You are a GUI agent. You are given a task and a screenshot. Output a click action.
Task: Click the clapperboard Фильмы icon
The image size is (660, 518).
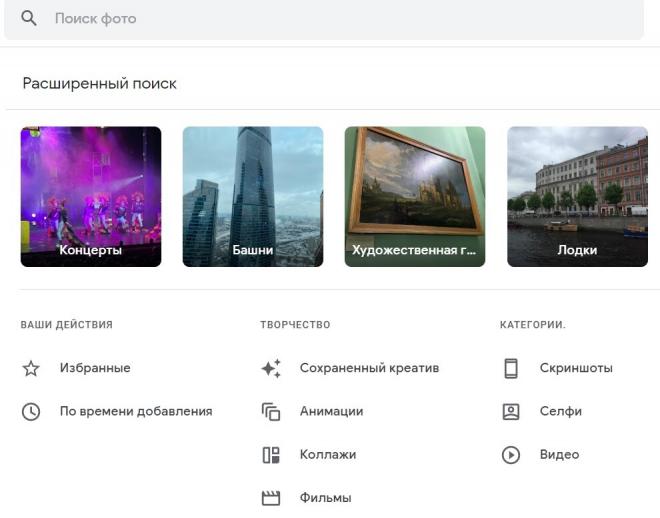271,498
